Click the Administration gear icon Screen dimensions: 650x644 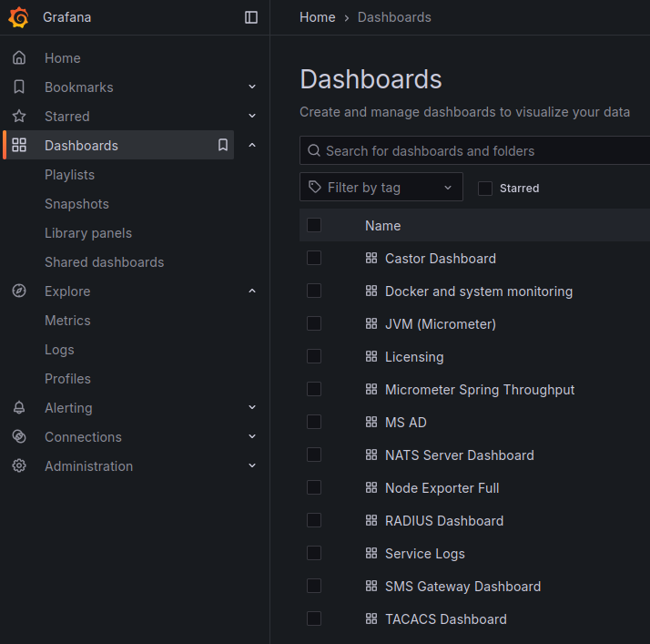(19, 466)
